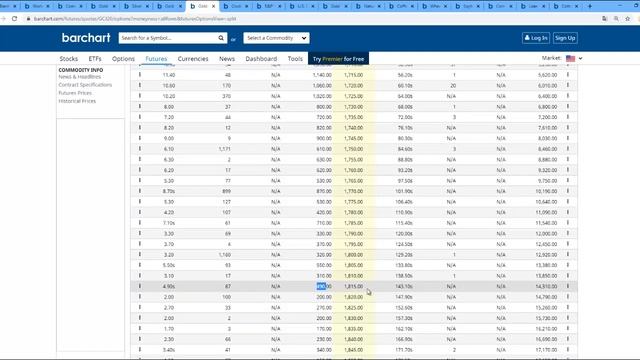Open the Tools menu
The width and height of the screenshot is (640, 360).
295,59
